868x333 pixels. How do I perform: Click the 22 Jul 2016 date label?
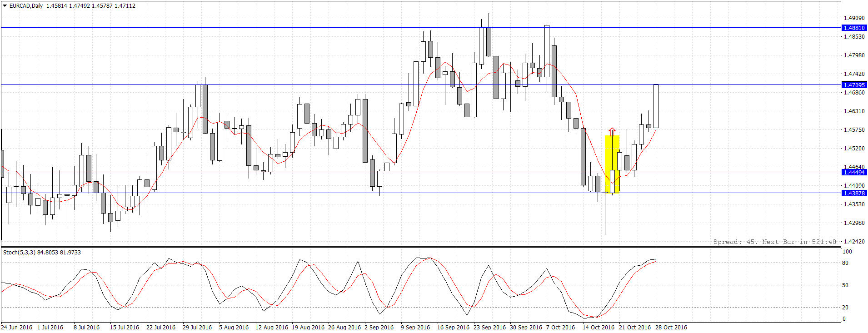pyautogui.click(x=161, y=328)
